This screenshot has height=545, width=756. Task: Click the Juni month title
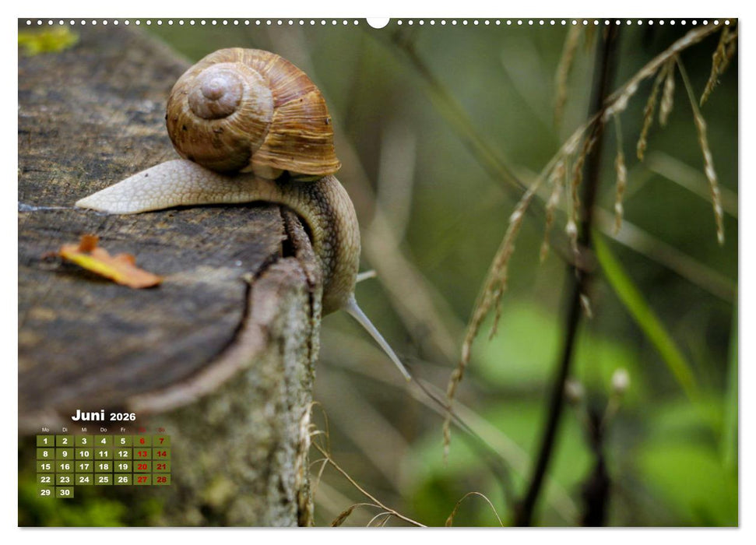click(89, 415)
